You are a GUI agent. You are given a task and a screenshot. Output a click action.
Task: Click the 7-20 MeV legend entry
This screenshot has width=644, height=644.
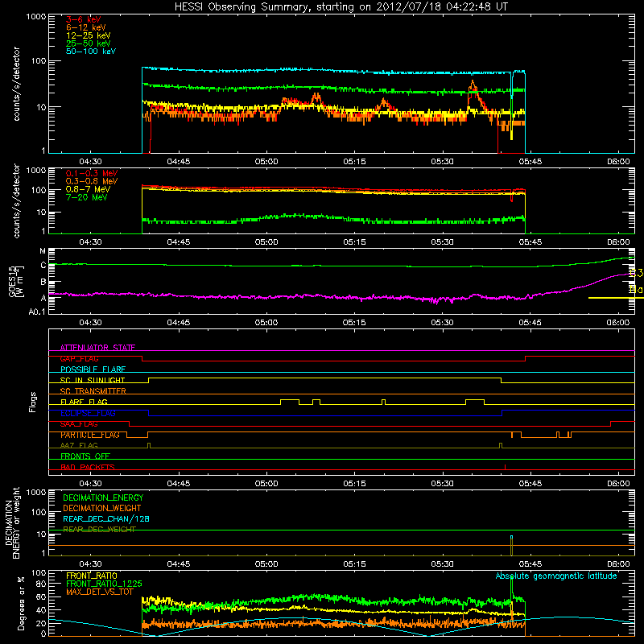tap(86, 197)
